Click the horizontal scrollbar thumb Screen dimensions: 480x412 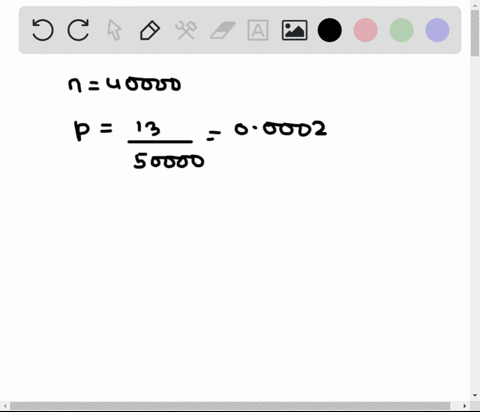click(x=230, y=406)
